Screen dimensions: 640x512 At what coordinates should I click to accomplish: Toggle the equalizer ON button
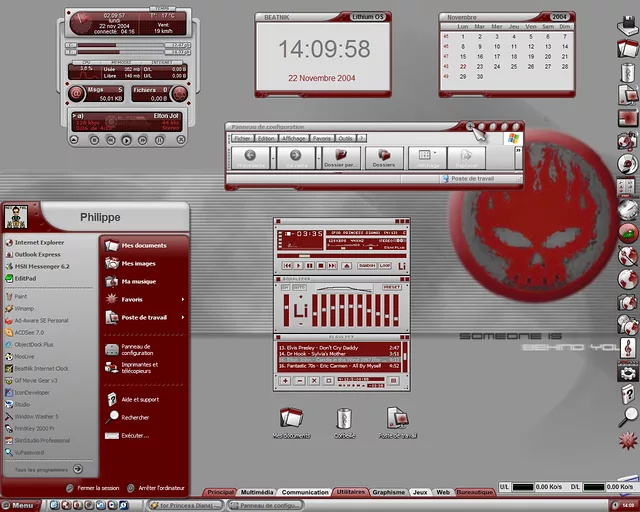pyautogui.click(x=286, y=287)
